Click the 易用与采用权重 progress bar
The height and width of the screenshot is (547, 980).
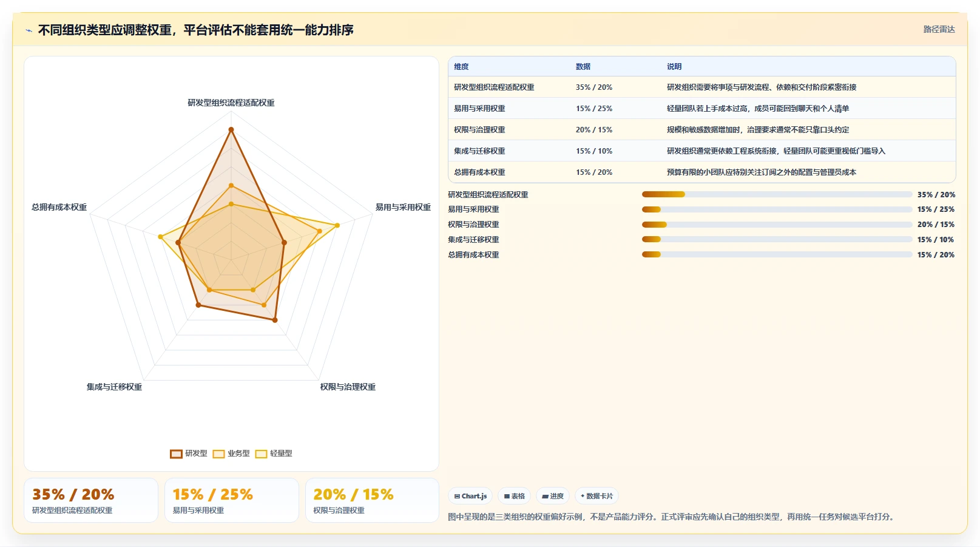pyautogui.click(x=777, y=209)
